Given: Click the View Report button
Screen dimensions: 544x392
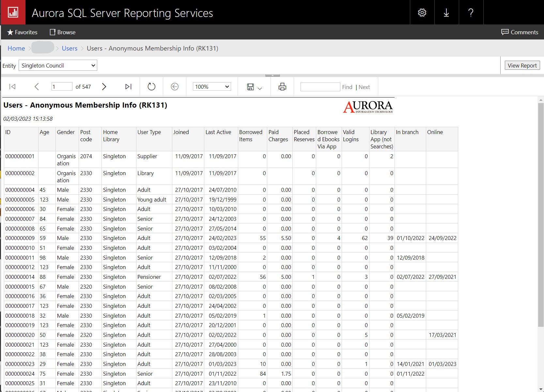Looking at the screenshot, I should pyautogui.click(x=522, y=65).
